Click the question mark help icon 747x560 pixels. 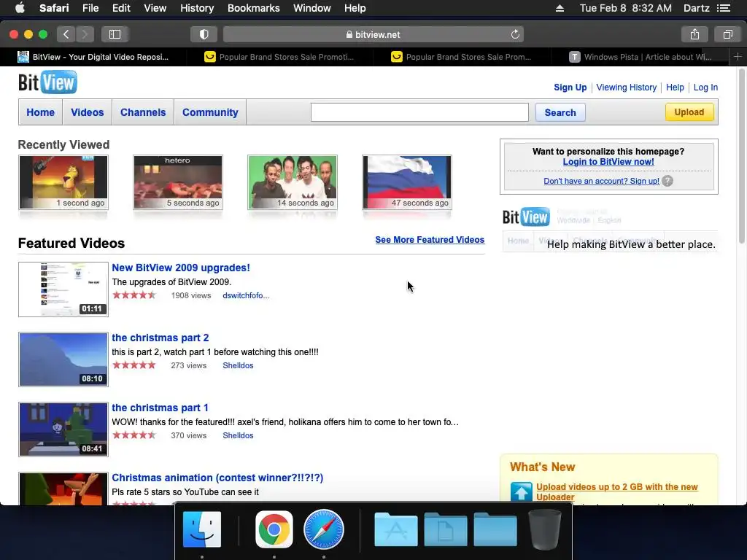[x=667, y=181]
